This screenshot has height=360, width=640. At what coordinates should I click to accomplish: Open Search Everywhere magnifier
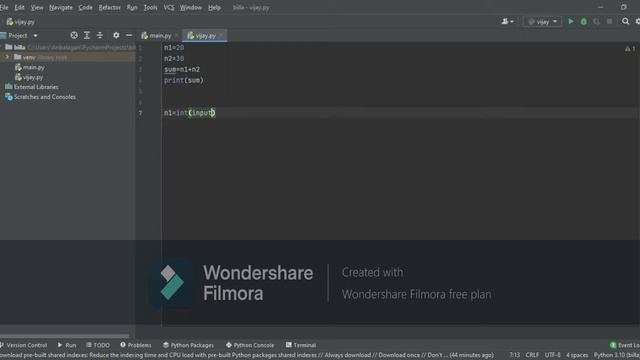625,22
